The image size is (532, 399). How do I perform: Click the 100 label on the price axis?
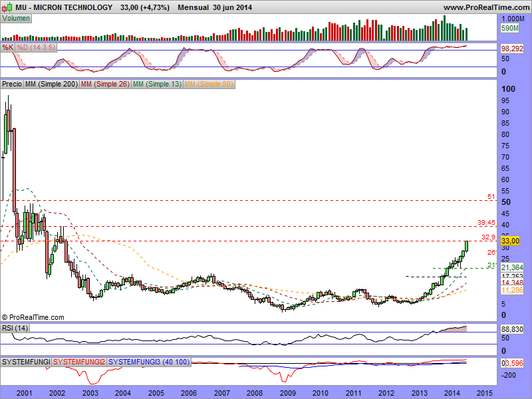point(508,89)
